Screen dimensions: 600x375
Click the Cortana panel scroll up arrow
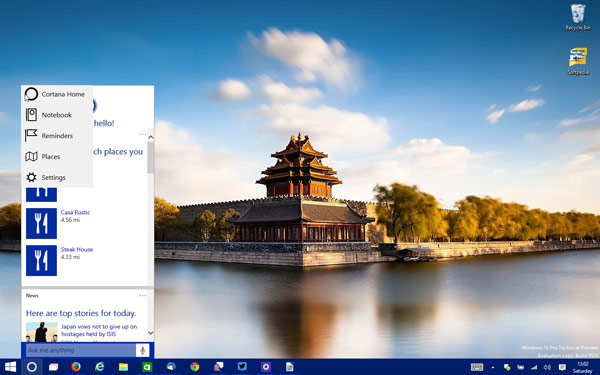click(x=151, y=137)
